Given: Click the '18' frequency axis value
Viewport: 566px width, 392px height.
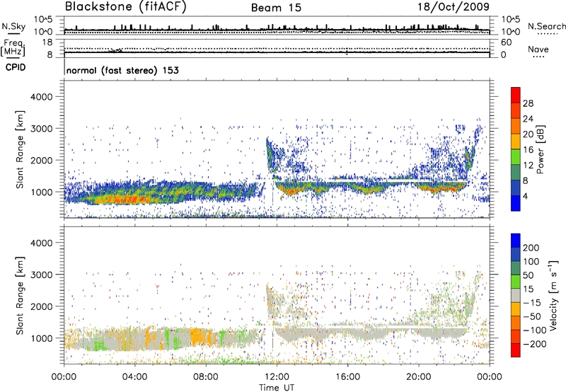Looking at the screenshot, I should tap(47, 42).
